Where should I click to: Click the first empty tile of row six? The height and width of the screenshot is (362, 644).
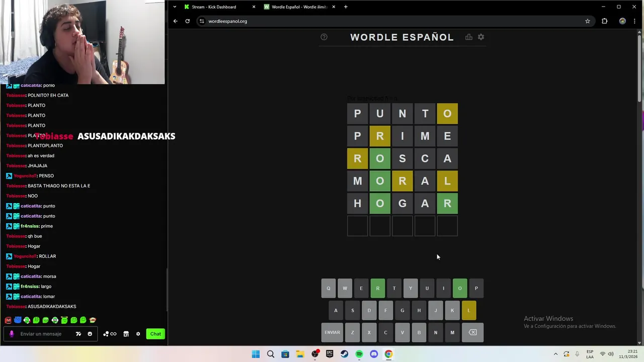pos(357,226)
